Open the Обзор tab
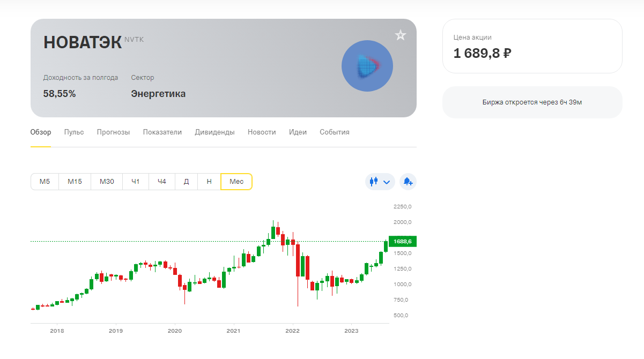 (x=41, y=132)
